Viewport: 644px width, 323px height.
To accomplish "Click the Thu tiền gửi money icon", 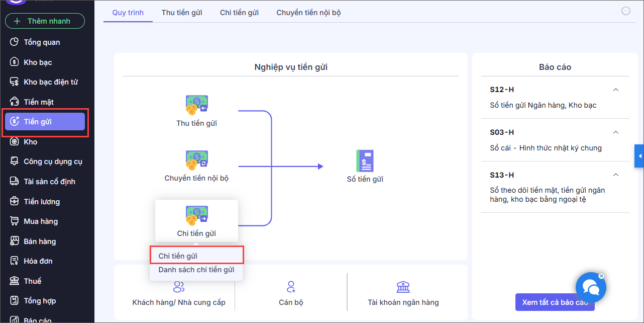I will click(x=196, y=105).
